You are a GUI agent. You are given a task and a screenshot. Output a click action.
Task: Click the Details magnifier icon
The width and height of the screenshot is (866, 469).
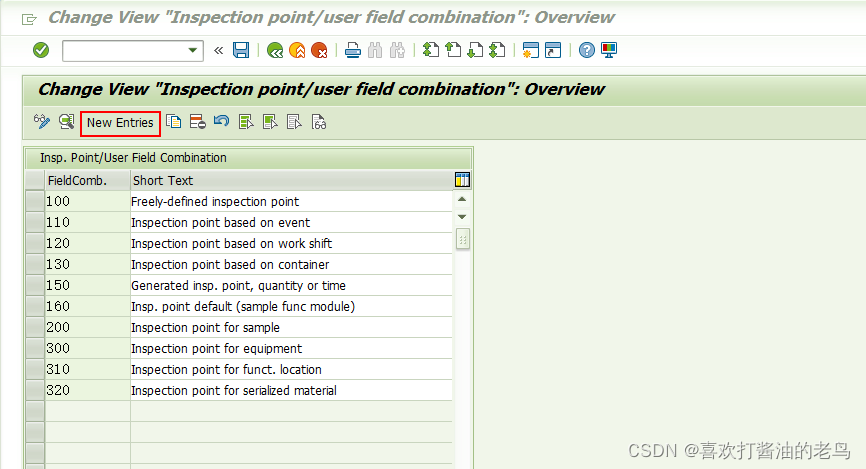(67, 122)
